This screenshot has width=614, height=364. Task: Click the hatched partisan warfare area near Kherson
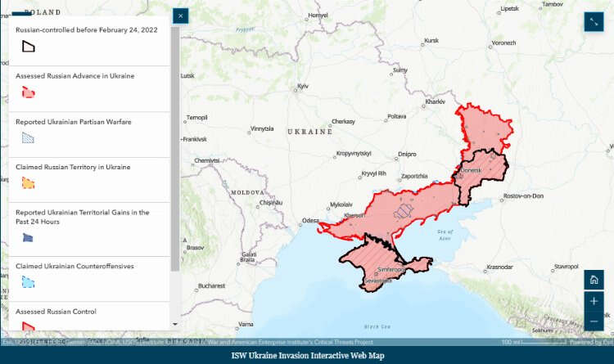coord(404,211)
